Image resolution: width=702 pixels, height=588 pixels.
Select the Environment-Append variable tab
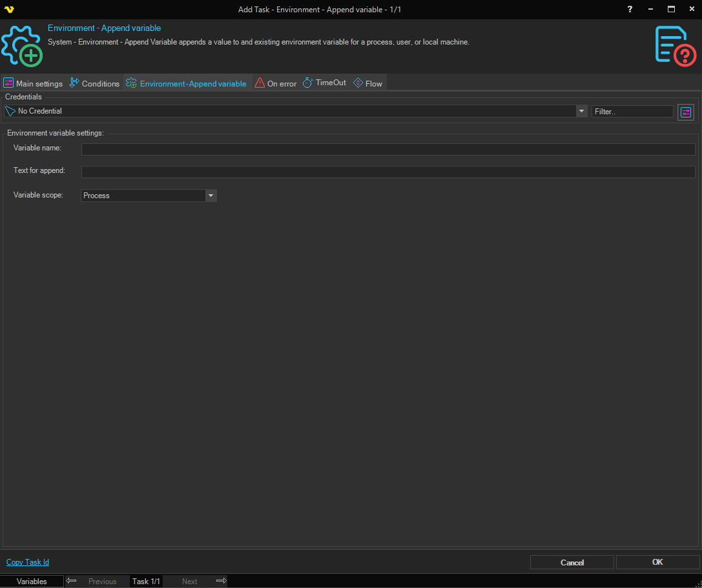(x=187, y=83)
